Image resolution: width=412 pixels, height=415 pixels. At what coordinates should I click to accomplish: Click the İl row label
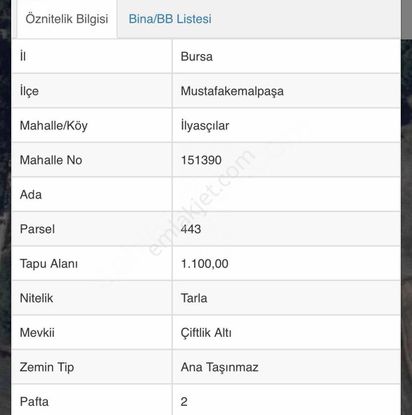(23, 56)
